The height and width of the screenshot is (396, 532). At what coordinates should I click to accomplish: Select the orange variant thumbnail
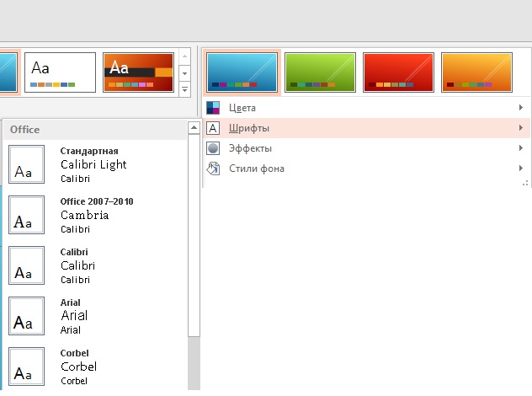(476, 72)
